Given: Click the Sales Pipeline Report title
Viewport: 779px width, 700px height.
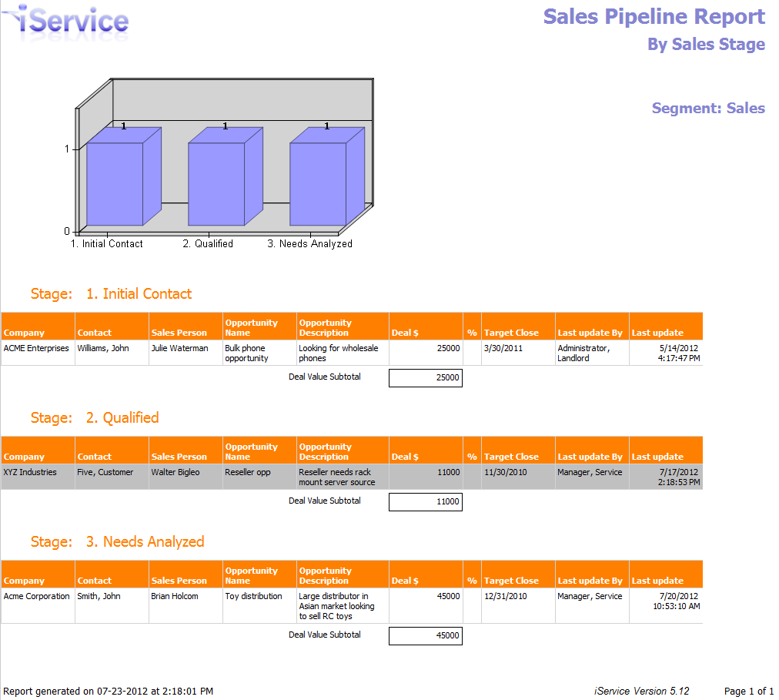Looking at the screenshot, I should pyautogui.click(x=654, y=16).
